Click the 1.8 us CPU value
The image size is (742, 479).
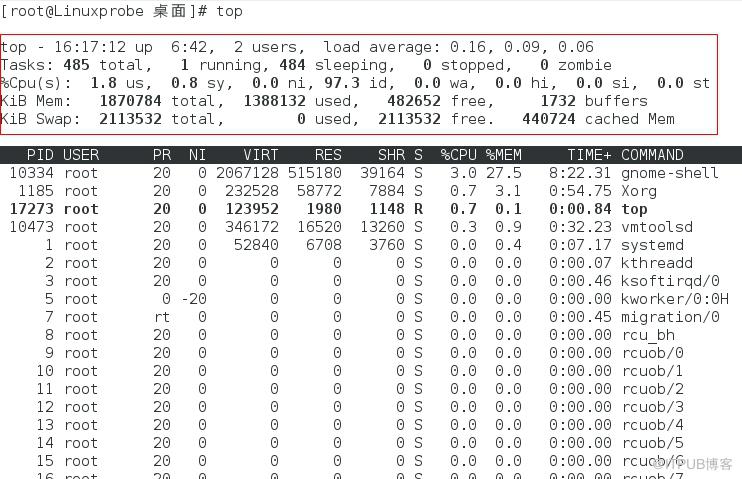point(103,83)
